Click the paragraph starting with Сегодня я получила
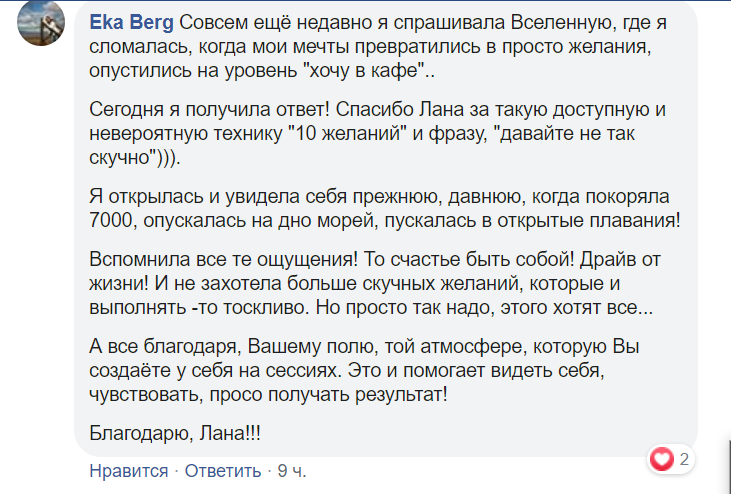 pos(377,133)
